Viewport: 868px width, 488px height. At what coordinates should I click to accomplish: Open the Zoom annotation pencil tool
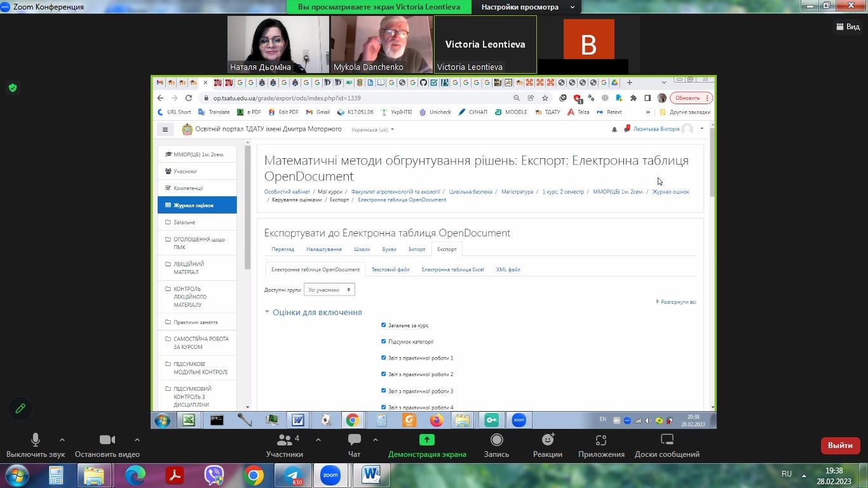click(x=20, y=409)
